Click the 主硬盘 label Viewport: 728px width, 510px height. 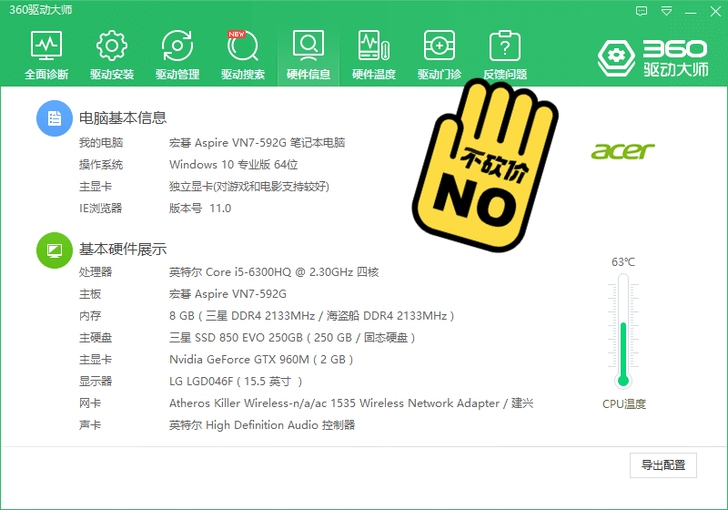pos(95,338)
